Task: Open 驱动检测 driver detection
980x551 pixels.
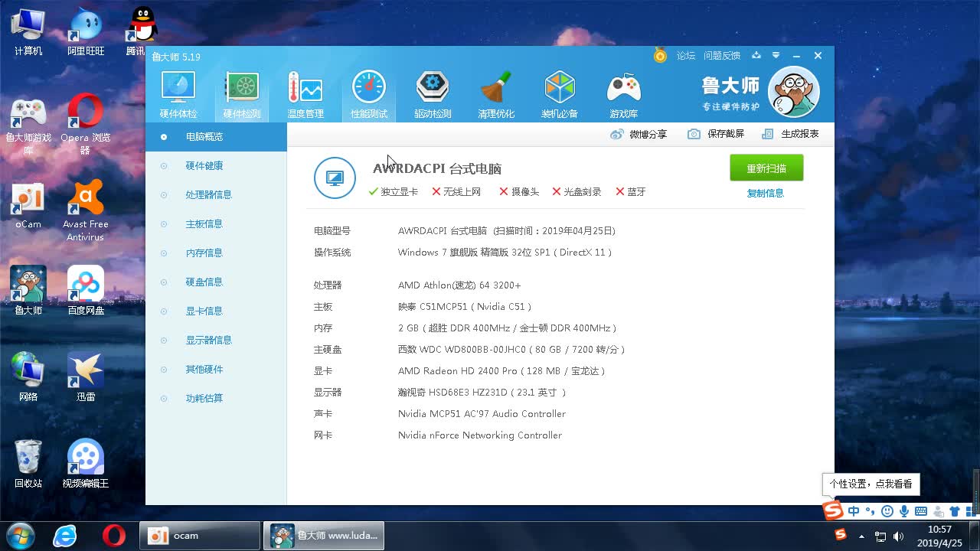Action: pos(433,95)
